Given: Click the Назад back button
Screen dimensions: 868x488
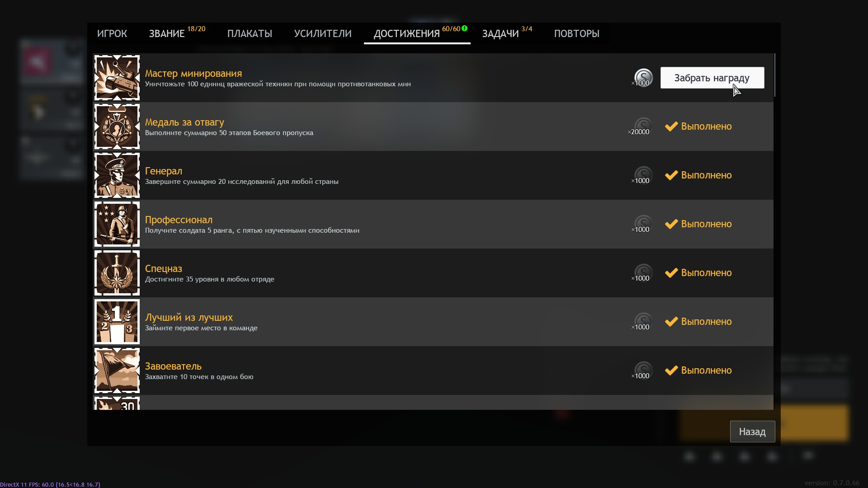Looking at the screenshot, I should (x=752, y=432).
